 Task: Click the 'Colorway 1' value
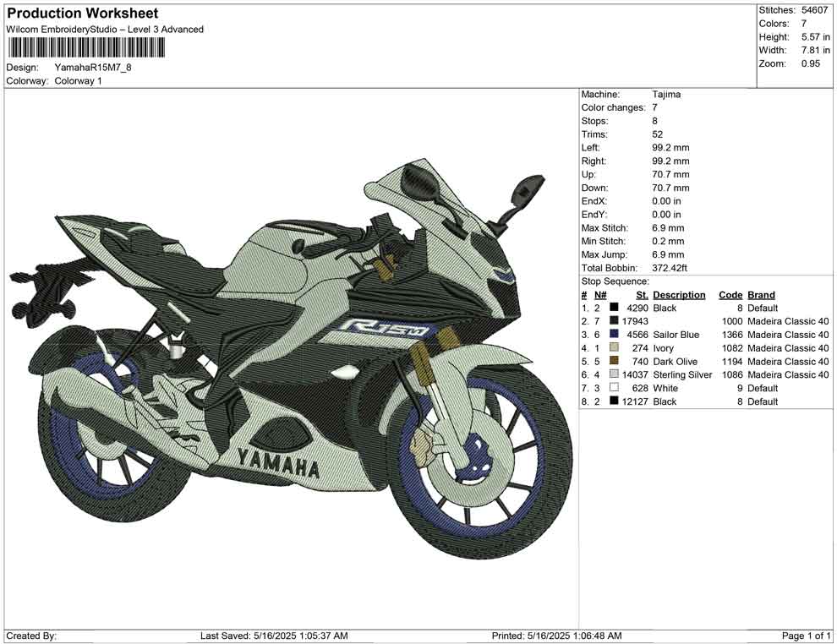pyautogui.click(x=78, y=81)
